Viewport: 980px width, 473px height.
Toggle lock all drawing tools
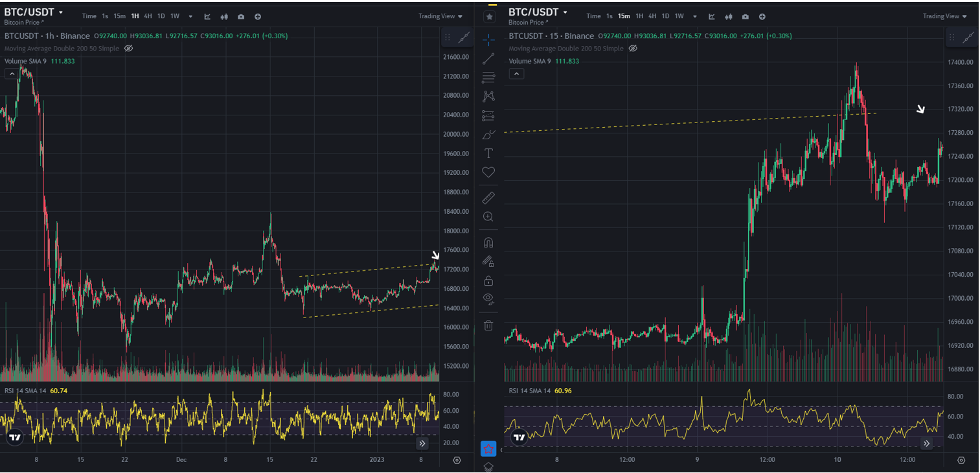pyautogui.click(x=488, y=281)
